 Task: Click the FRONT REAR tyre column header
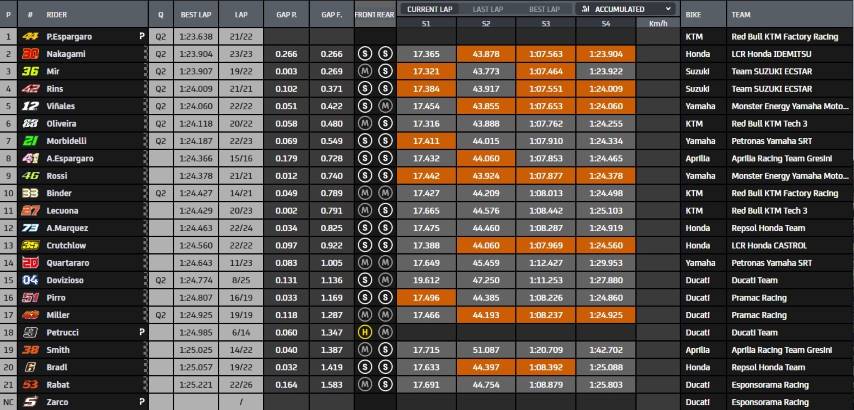(375, 15)
